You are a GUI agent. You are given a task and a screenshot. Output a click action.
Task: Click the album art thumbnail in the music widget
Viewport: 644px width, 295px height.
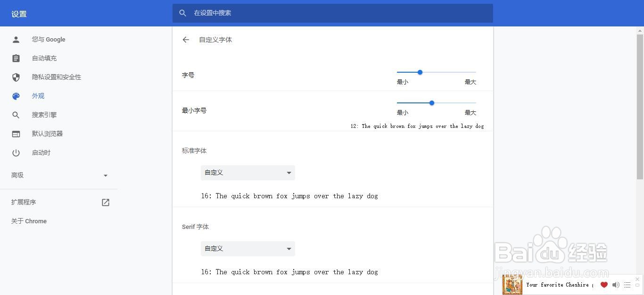pyautogui.click(x=512, y=285)
